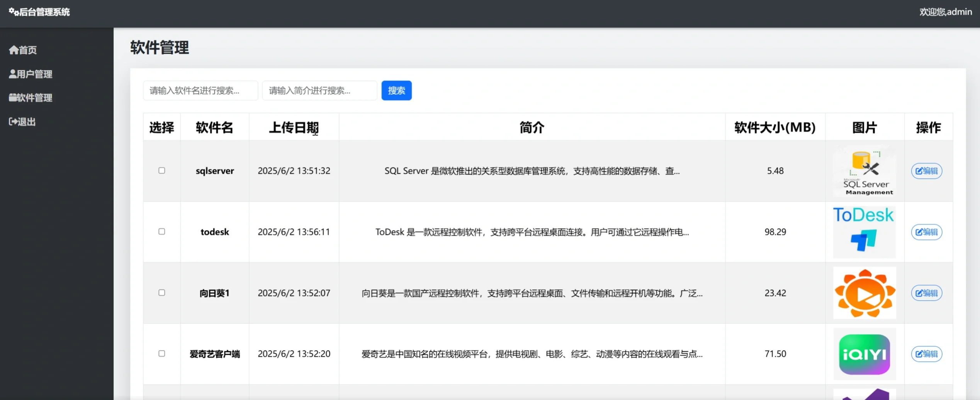Click the edit pencil icon for 向日葵1 row

[920, 293]
